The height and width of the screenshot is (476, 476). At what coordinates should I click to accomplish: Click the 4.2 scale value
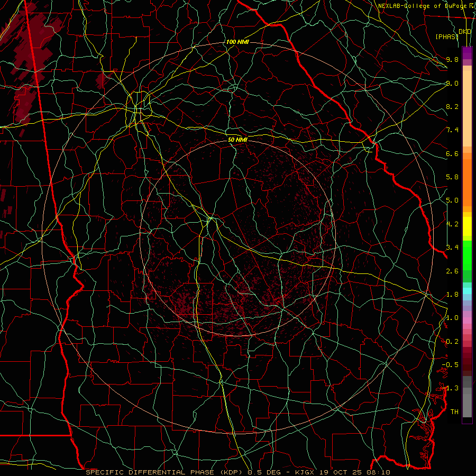coord(452,224)
